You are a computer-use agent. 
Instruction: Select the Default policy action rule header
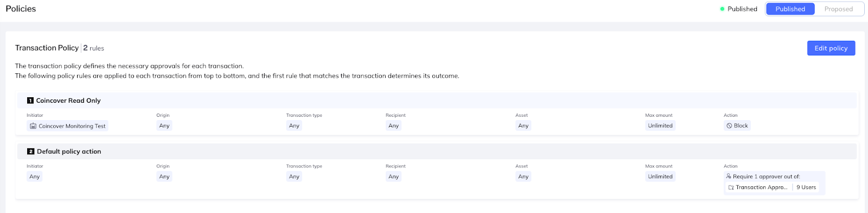point(437,152)
